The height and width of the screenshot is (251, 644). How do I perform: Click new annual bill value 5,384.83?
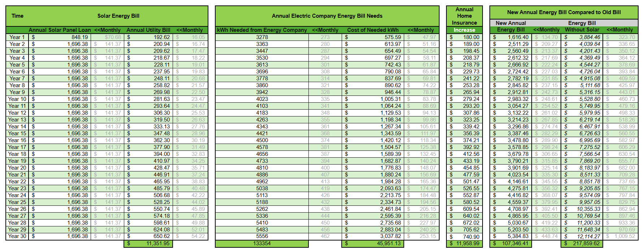pyautogui.click(x=511, y=236)
